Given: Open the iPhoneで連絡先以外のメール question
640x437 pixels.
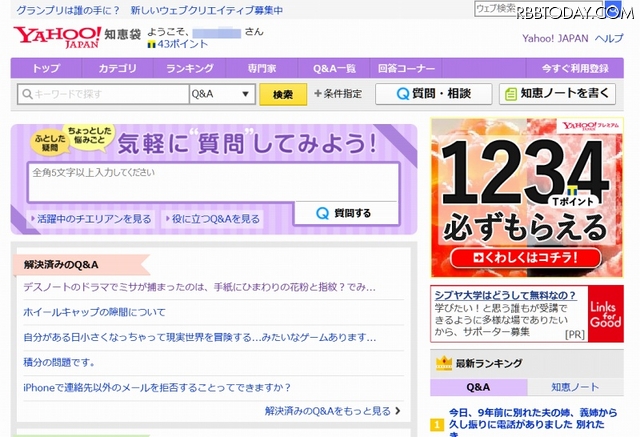Looking at the screenshot, I should 157,387.
